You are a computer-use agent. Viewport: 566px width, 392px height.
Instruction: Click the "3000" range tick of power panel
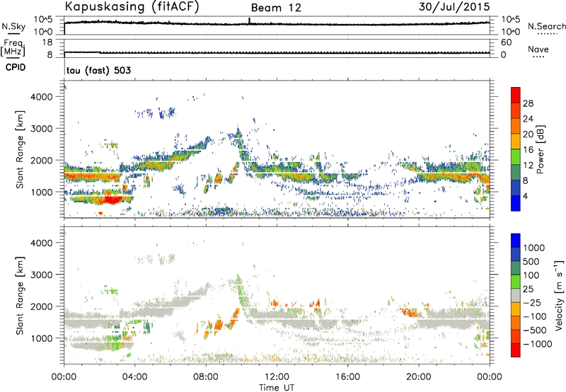[41, 129]
